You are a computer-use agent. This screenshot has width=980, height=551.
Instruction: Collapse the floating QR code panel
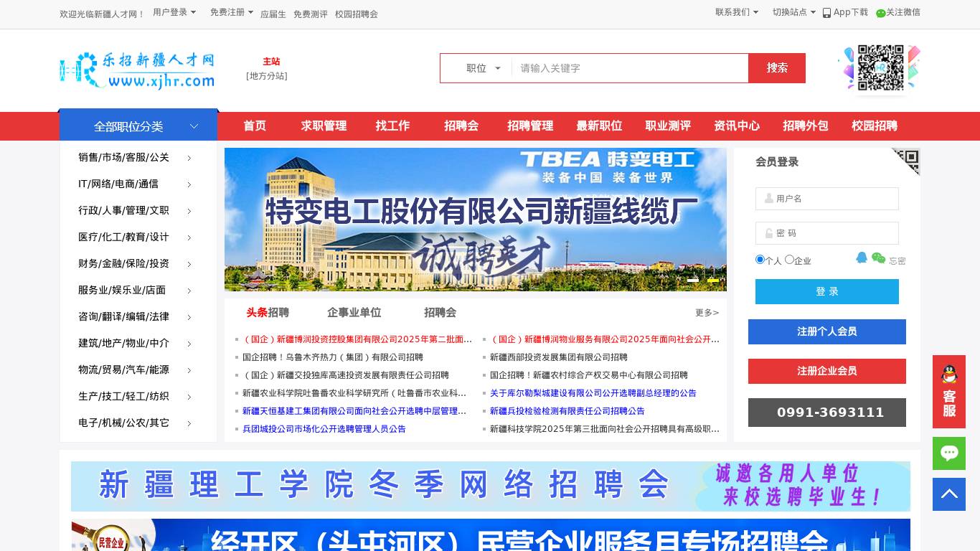point(906,161)
